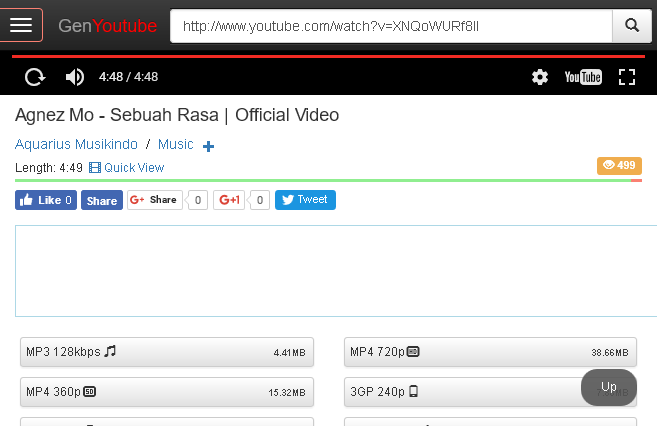The height and width of the screenshot is (426, 657).
Task: Open video settings gear icon
Action: coord(540,77)
